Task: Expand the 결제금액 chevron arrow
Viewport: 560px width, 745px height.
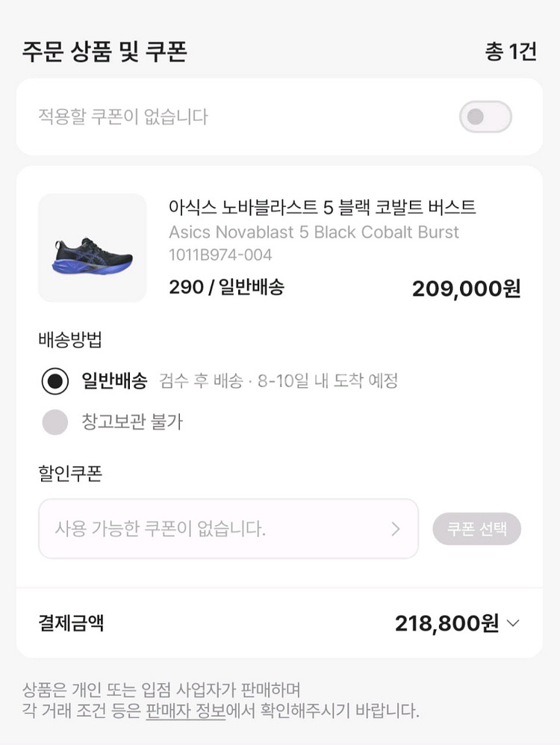Action: click(x=513, y=624)
